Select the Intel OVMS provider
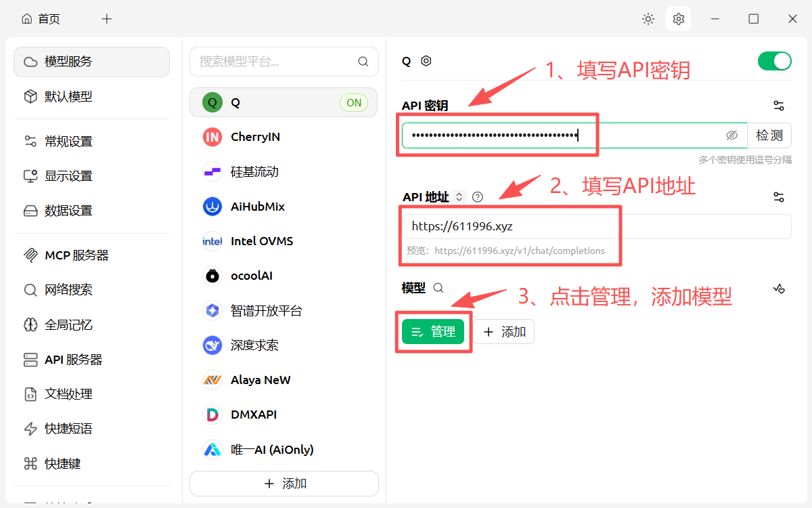Viewport: 812px width, 508px height. tap(284, 241)
